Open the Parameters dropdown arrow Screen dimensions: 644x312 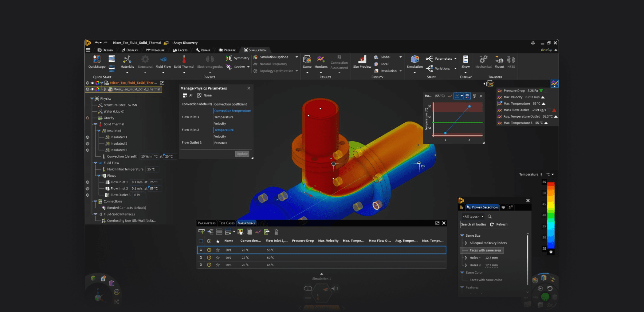(x=455, y=58)
